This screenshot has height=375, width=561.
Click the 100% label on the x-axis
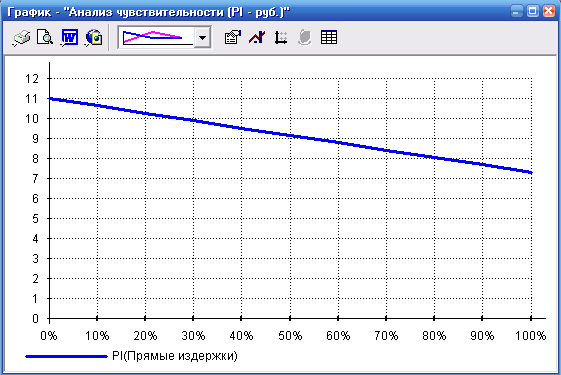point(531,336)
